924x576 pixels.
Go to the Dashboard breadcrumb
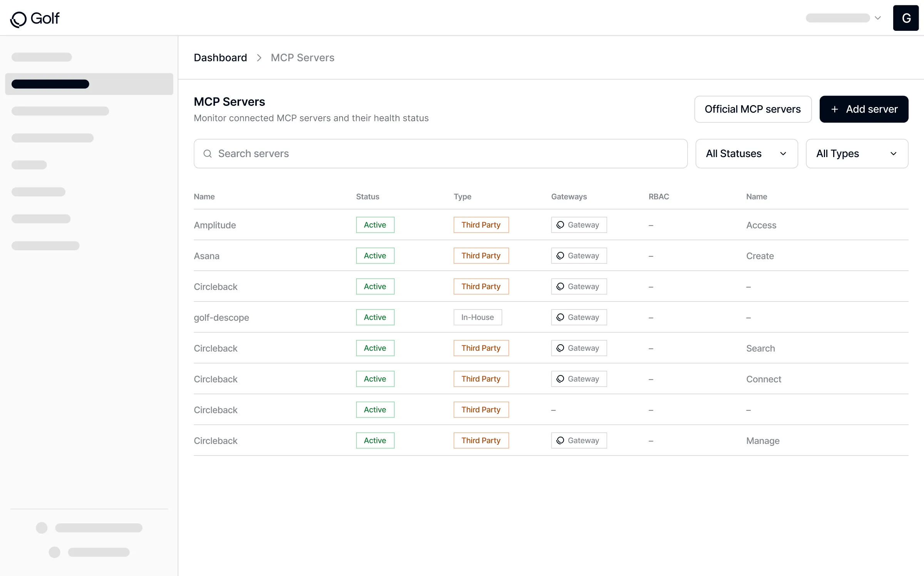tap(220, 58)
